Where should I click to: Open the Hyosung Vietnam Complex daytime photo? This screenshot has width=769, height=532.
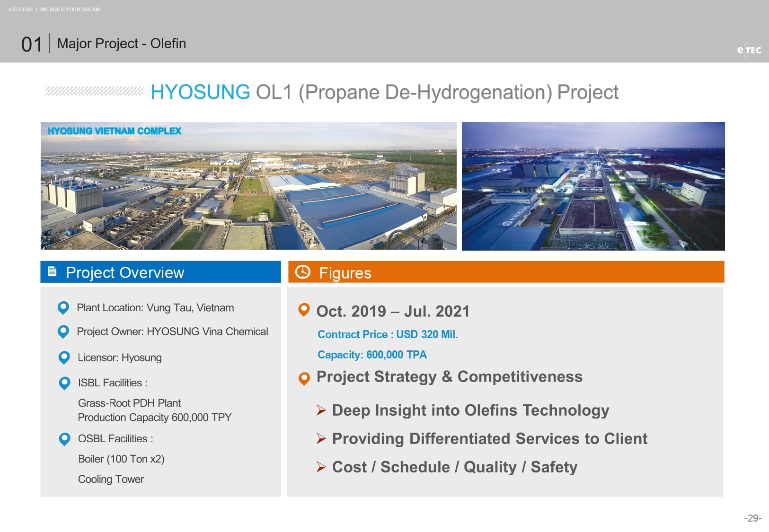coord(248,186)
